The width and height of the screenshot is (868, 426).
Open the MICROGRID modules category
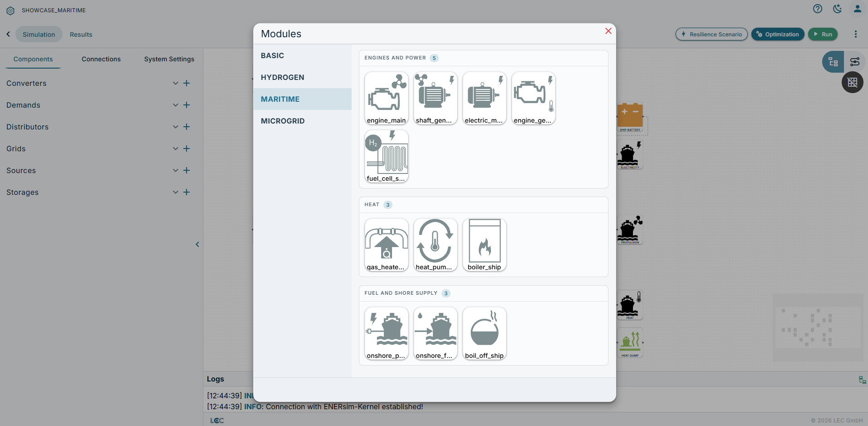302,121
